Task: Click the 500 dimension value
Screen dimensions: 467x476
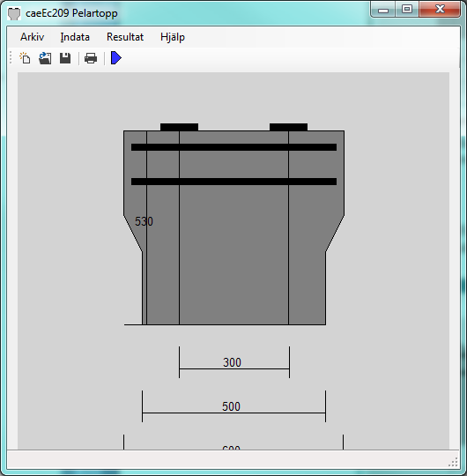Action: 231,406
